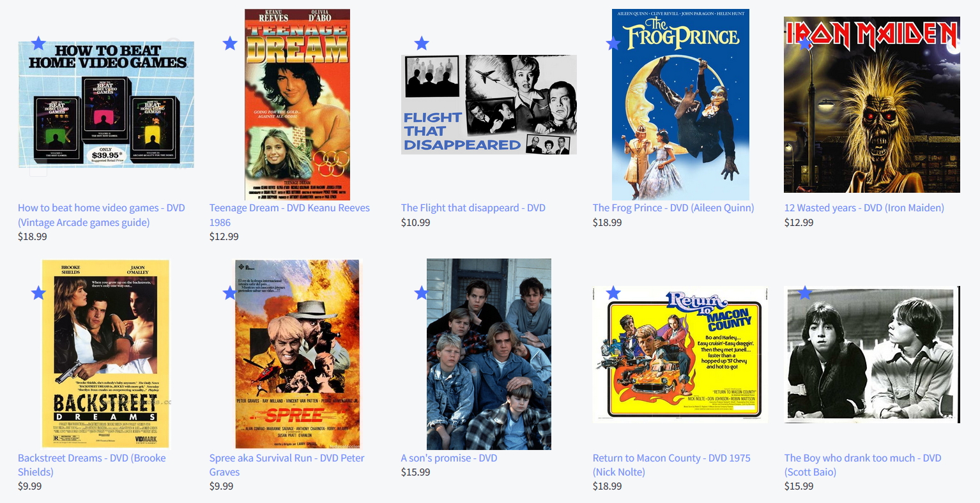The width and height of the screenshot is (980, 503).
Task: Star The Boy Who Drank Too Much
Action: click(x=805, y=293)
